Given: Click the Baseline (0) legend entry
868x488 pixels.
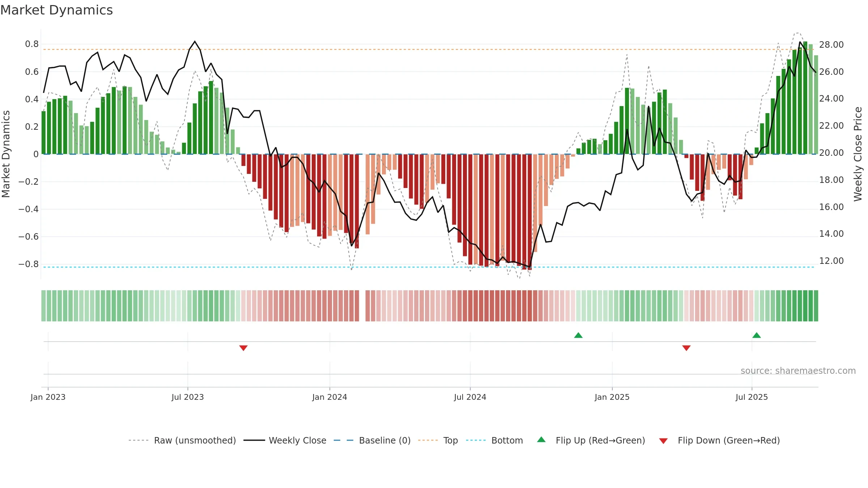Looking at the screenshot, I should 372,440.
